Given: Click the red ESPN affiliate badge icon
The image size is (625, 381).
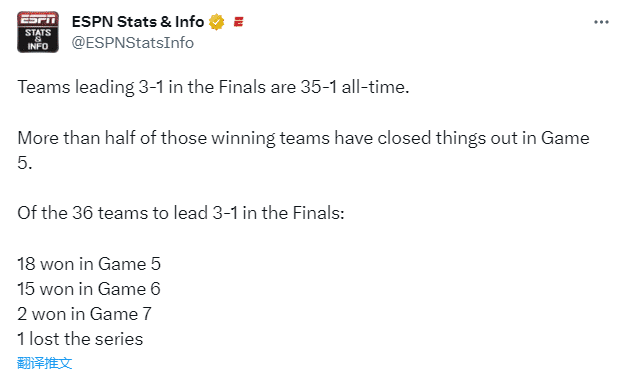Looking at the screenshot, I should [x=238, y=22].
